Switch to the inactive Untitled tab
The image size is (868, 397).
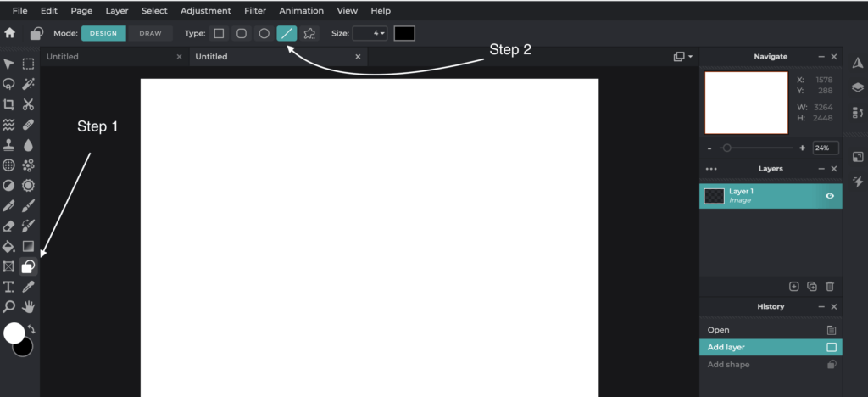coord(114,57)
